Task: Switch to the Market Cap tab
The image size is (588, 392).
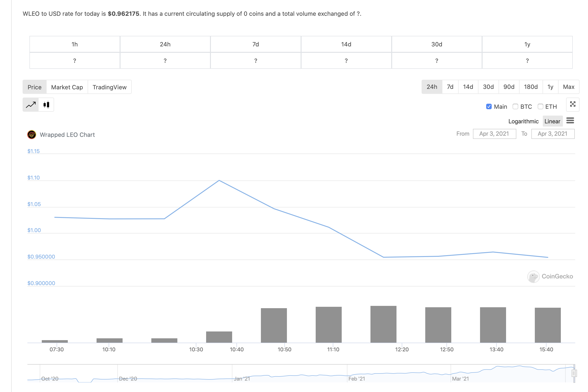Action: pos(67,87)
